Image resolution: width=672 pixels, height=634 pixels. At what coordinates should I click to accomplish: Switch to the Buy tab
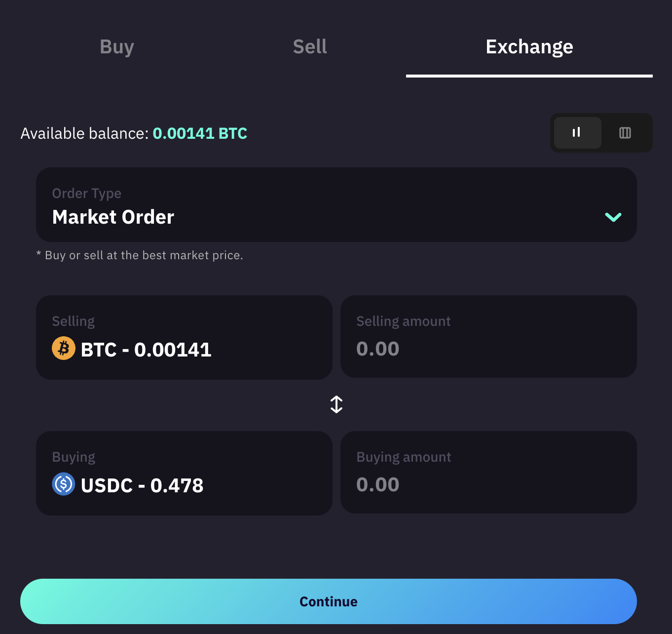pyautogui.click(x=117, y=47)
